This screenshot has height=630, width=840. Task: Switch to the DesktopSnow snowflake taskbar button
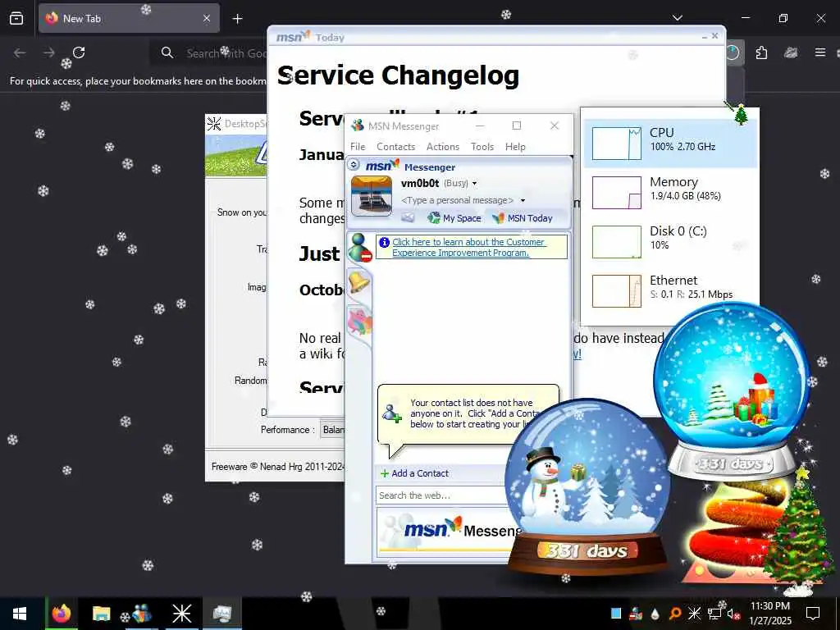coord(181,614)
